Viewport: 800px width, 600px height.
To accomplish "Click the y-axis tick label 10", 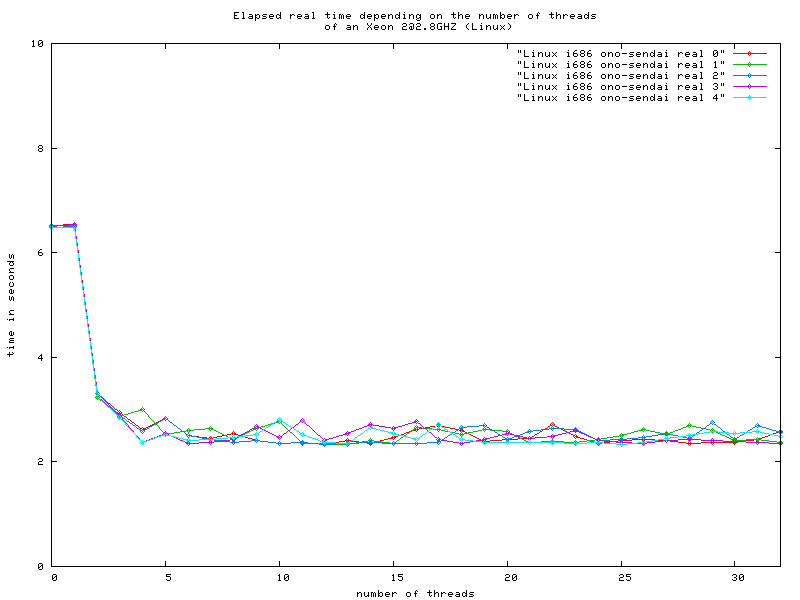I will [x=36, y=44].
